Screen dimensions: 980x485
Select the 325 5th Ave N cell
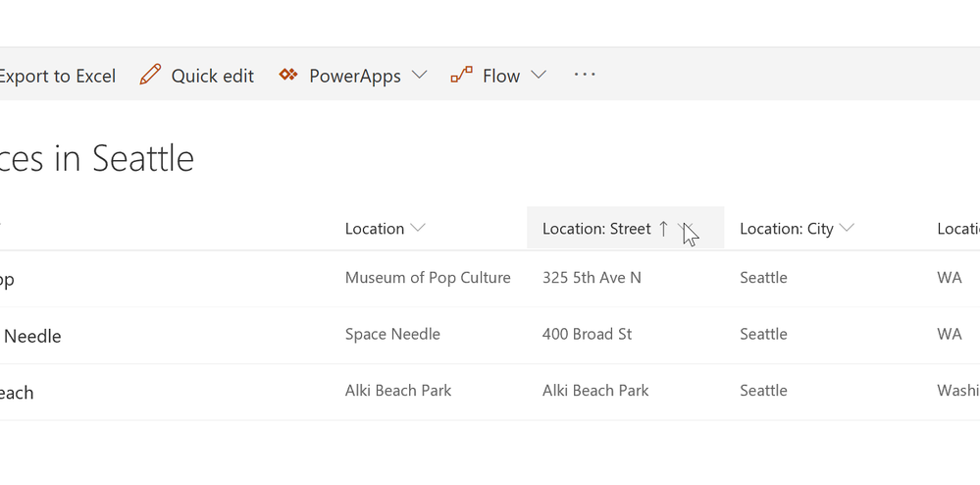click(592, 278)
